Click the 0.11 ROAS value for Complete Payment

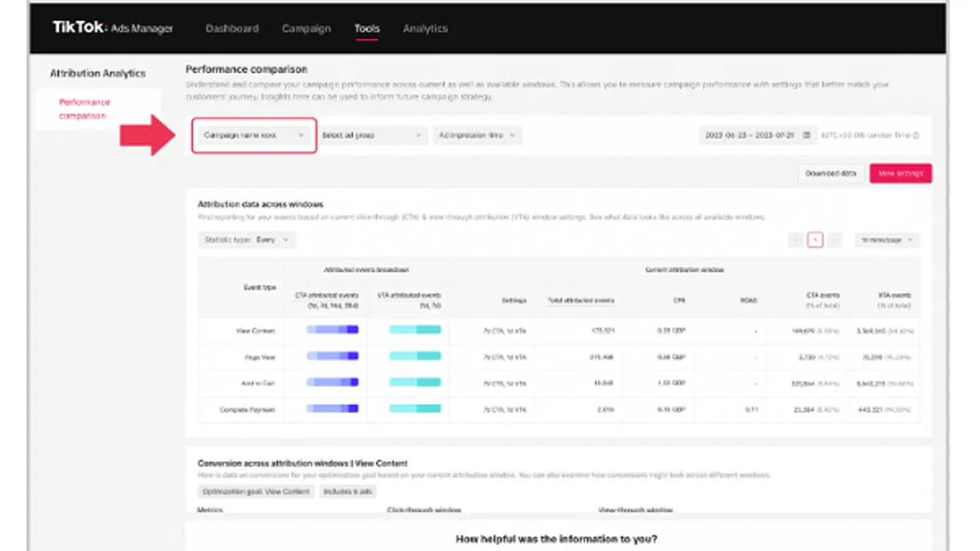click(750, 409)
